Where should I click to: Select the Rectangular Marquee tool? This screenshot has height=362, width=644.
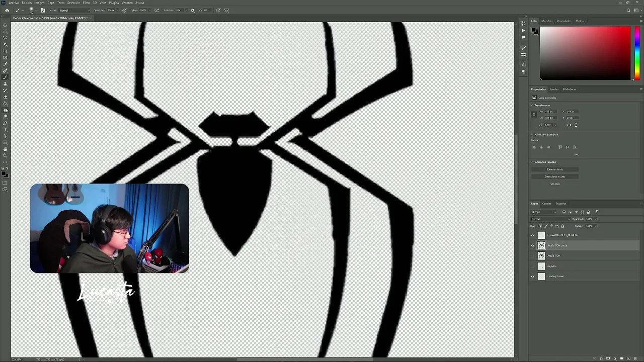[6, 31]
